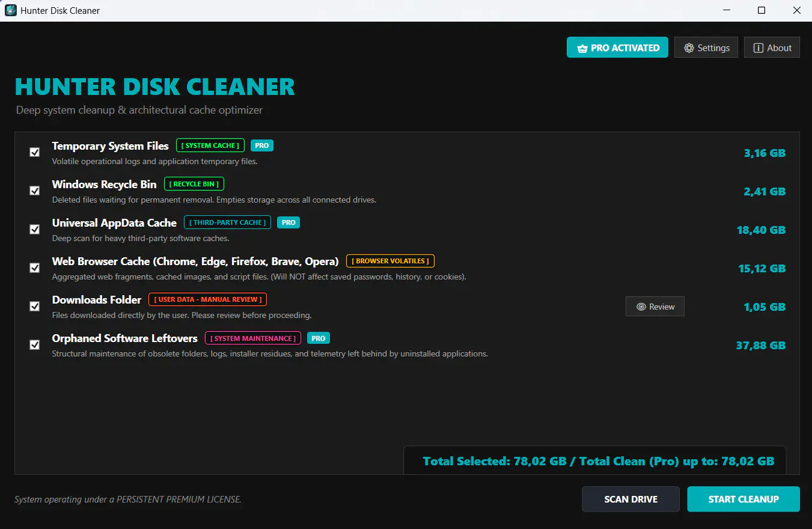Click the [ RECYCLE BIN ] tag

[194, 184]
